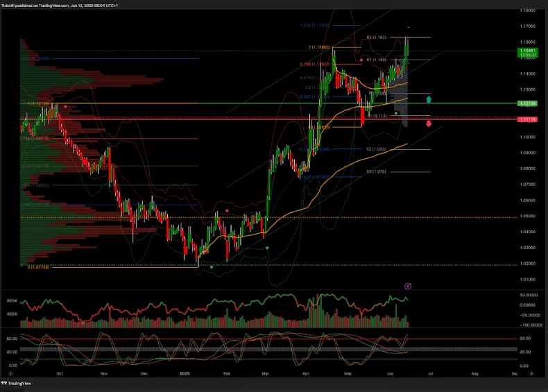Click the red down arrow marker
The height and width of the screenshot is (392, 548).
tap(429, 123)
